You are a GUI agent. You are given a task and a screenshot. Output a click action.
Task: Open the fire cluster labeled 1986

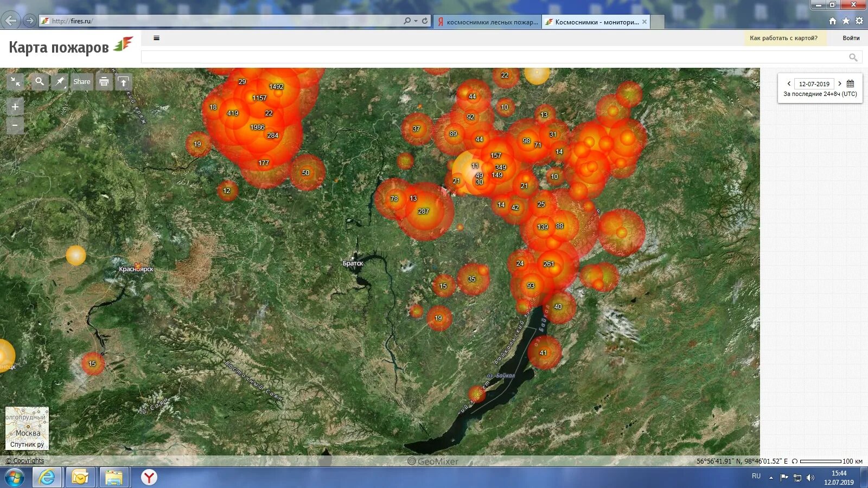pyautogui.click(x=257, y=127)
